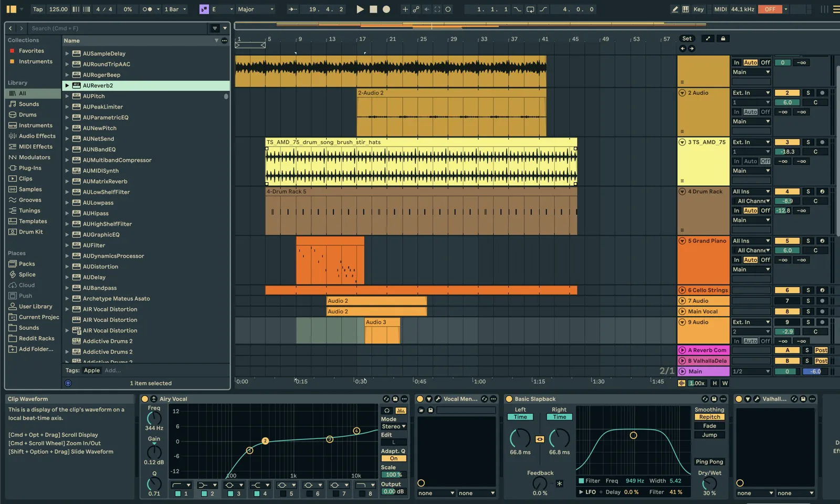Go to the next locator arrow
The image size is (840, 504).
(x=691, y=48)
